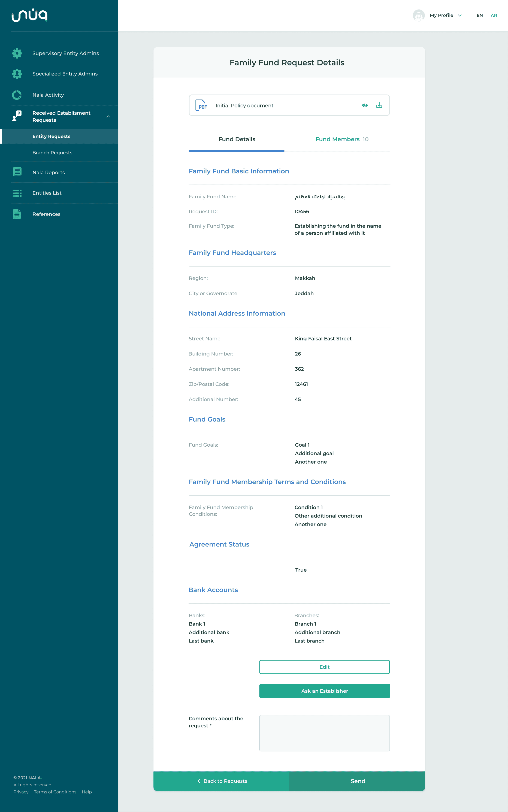Switch language to EN
Image resolution: width=508 pixels, height=812 pixels.
click(479, 16)
